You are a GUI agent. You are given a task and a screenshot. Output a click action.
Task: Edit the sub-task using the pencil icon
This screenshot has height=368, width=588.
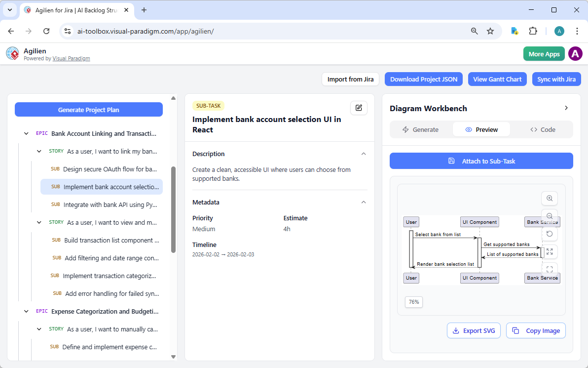tap(359, 108)
